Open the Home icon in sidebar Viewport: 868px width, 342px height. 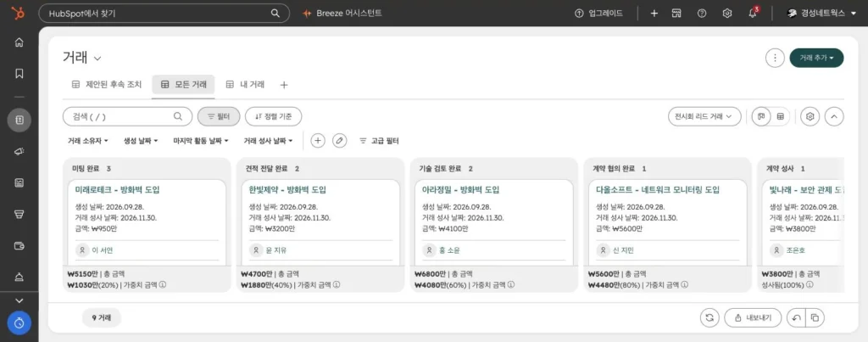click(19, 42)
